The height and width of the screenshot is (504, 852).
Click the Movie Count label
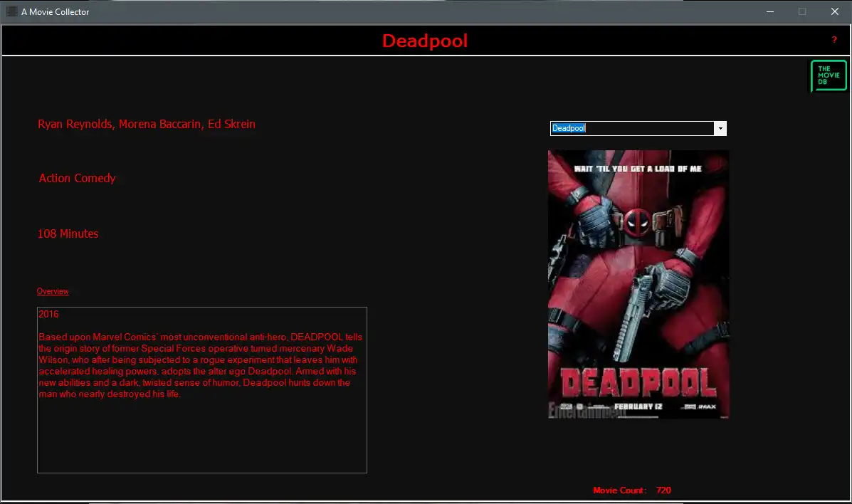point(620,490)
